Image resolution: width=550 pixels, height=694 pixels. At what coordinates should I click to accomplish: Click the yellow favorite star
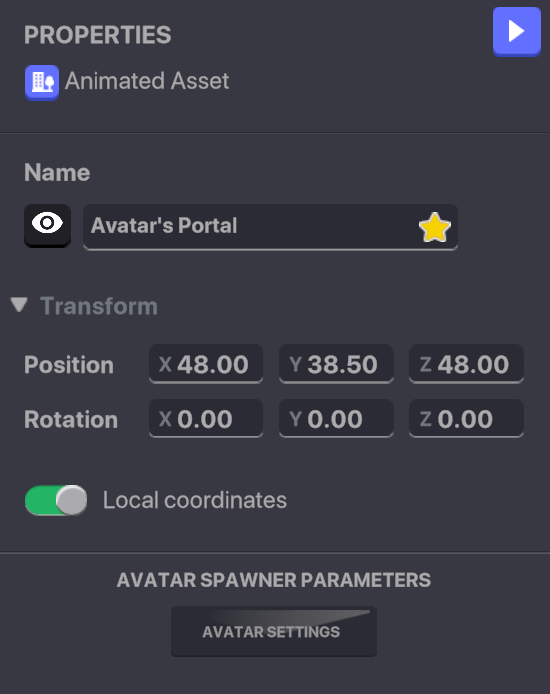click(x=435, y=227)
